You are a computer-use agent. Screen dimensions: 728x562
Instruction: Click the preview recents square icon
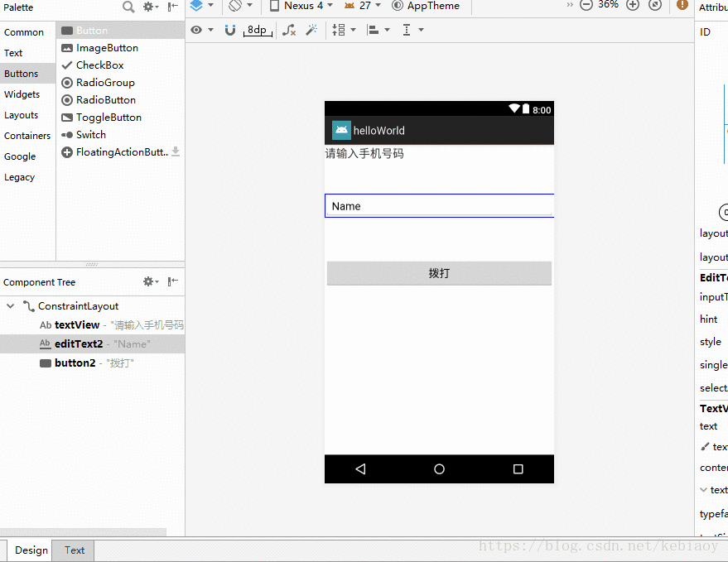click(518, 469)
